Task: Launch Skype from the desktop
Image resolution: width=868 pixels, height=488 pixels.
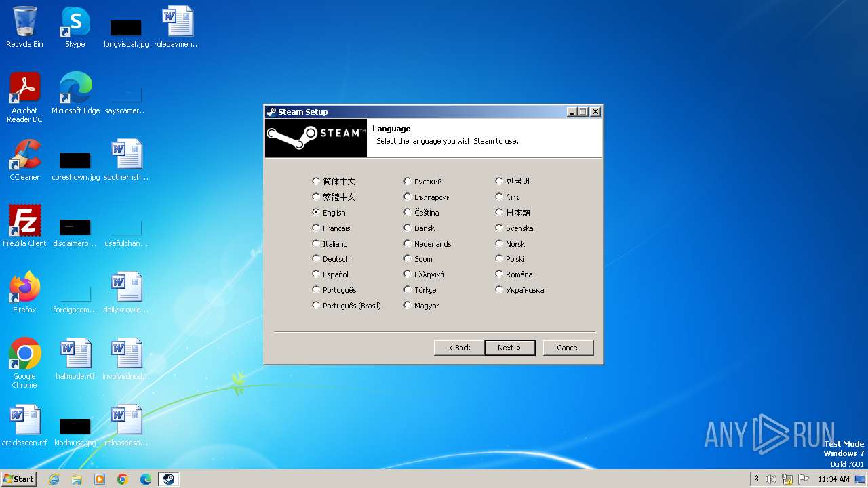Action: (x=75, y=27)
